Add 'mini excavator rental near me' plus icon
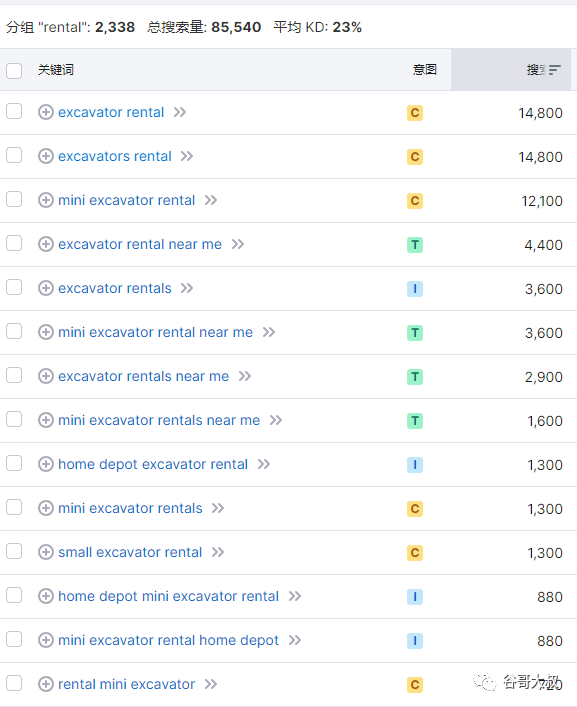The image size is (577, 707). pyautogui.click(x=46, y=332)
